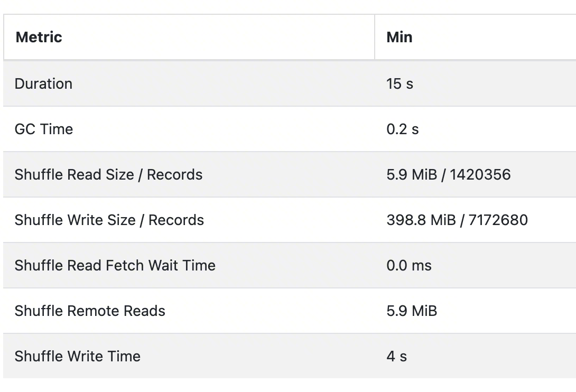The width and height of the screenshot is (576, 392).
Task: Click the 0.2 s GC Time value
Action: (403, 129)
